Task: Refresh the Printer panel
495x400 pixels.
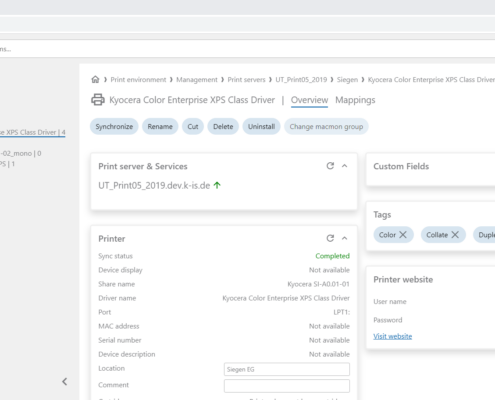Action: (x=330, y=238)
